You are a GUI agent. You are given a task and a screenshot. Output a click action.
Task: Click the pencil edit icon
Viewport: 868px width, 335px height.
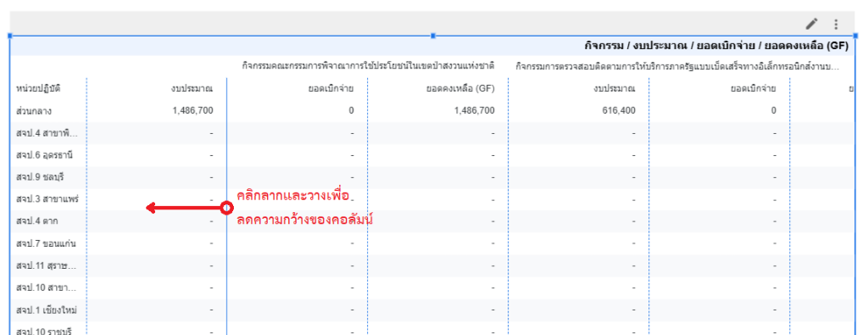pos(811,24)
